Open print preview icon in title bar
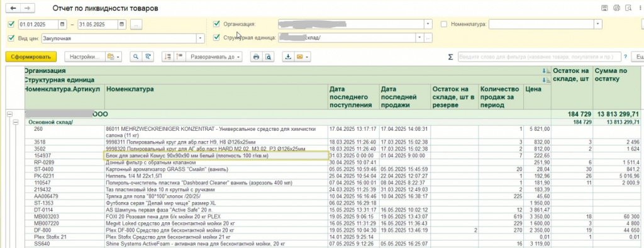Image resolution: width=644 pixels, height=248 pixels. pos(628,8)
